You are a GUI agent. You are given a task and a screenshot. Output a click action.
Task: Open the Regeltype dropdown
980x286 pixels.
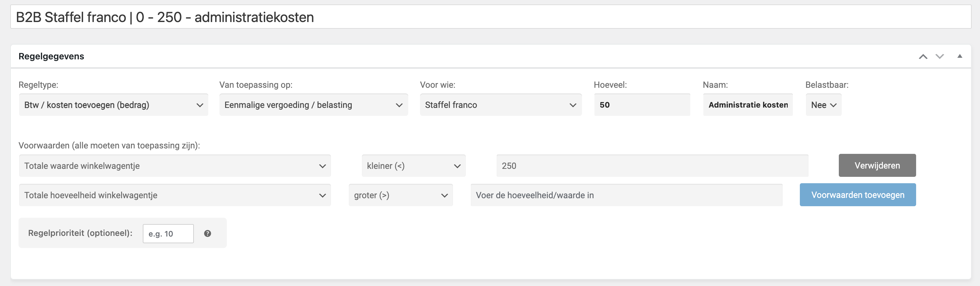[x=113, y=105]
